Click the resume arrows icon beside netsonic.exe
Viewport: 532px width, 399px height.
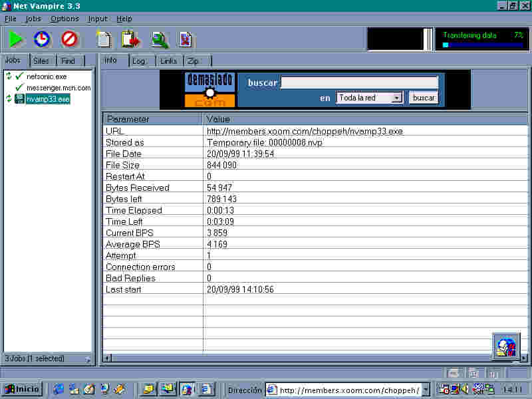(9, 76)
